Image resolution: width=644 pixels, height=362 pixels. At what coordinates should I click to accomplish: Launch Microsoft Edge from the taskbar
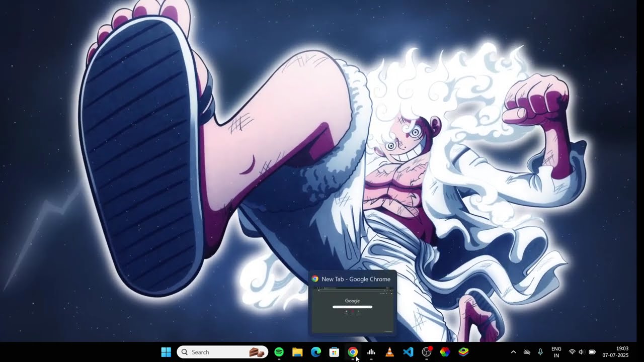point(316,352)
